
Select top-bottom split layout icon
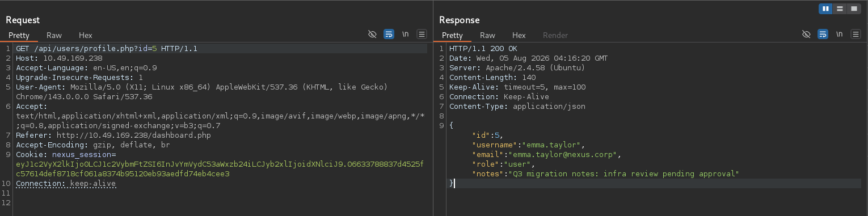pyautogui.click(x=840, y=9)
